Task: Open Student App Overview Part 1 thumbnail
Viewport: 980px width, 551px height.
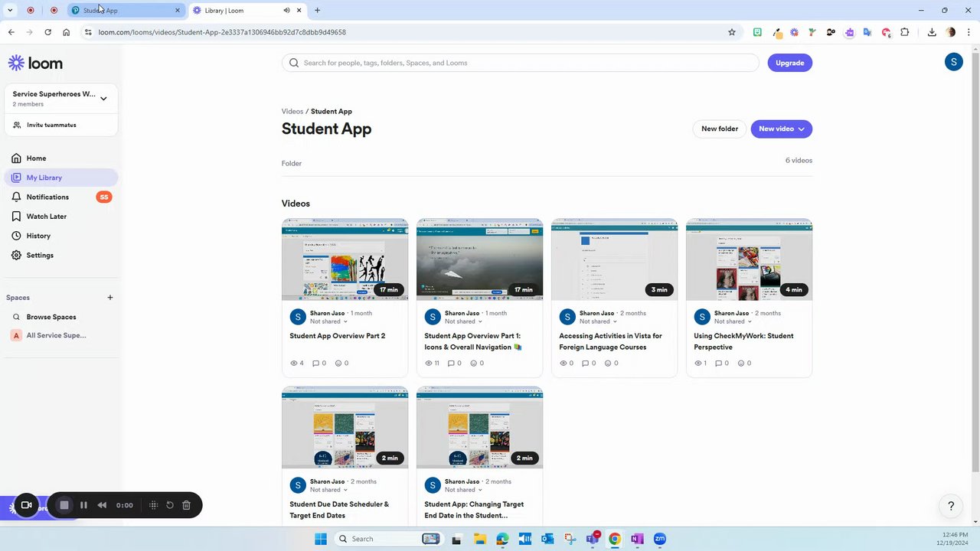Action: (x=479, y=259)
